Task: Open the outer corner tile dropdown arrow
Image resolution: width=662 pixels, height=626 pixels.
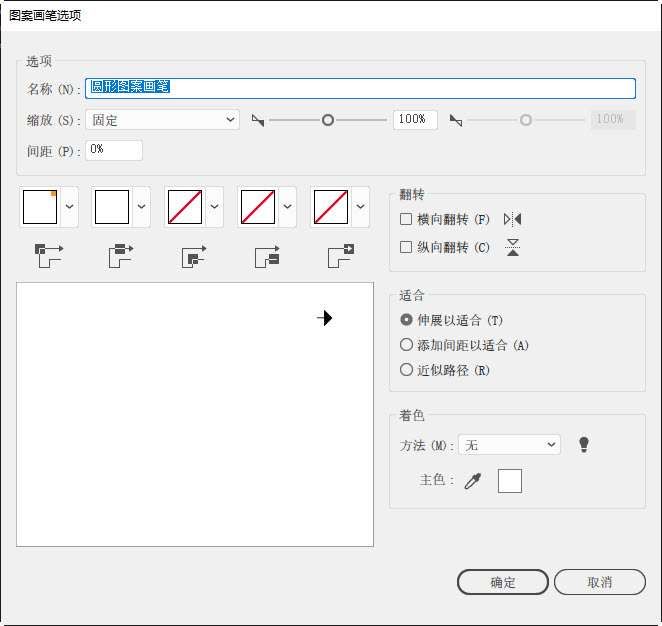Action: tap(70, 206)
